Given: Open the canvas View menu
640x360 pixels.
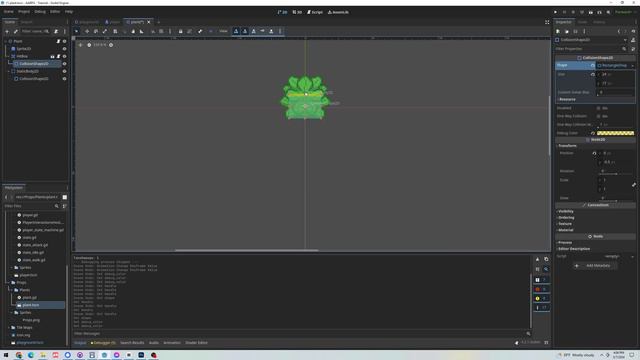Looking at the screenshot, I should pyautogui.click(x=223, y=31).
